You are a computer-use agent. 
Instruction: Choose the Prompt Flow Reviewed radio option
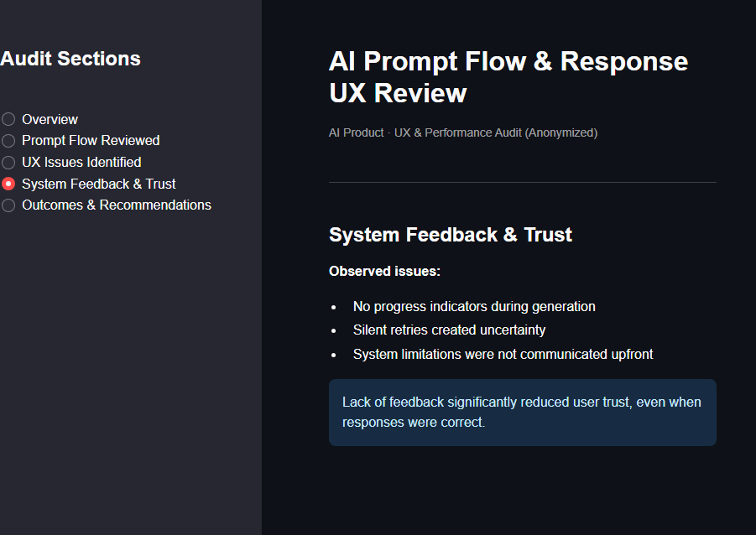coord(8,141)
